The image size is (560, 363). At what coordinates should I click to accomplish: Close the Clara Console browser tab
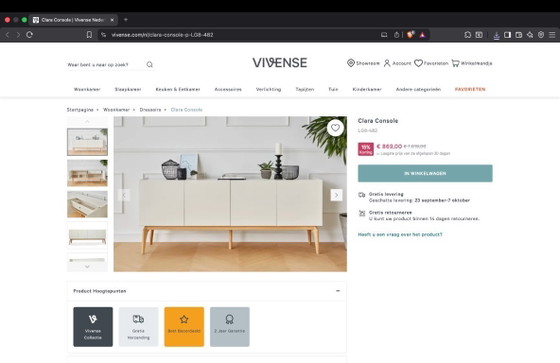click(x=112, y=20)
